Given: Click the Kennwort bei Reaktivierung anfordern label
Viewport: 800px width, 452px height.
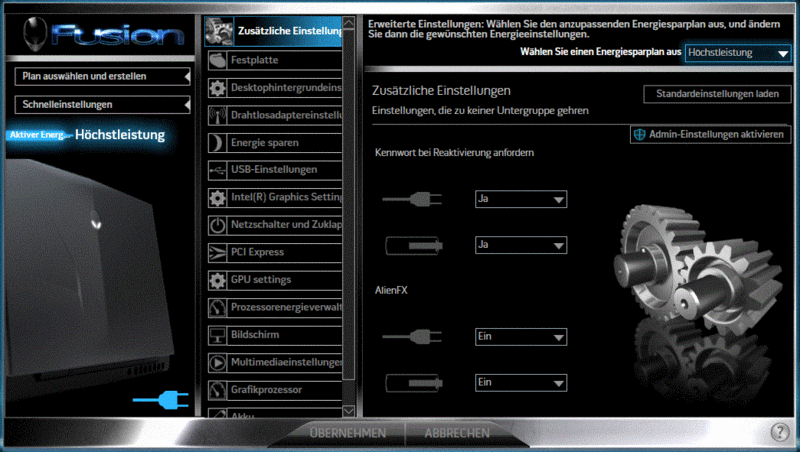Looking at the screenshot, I should point(454,153).
